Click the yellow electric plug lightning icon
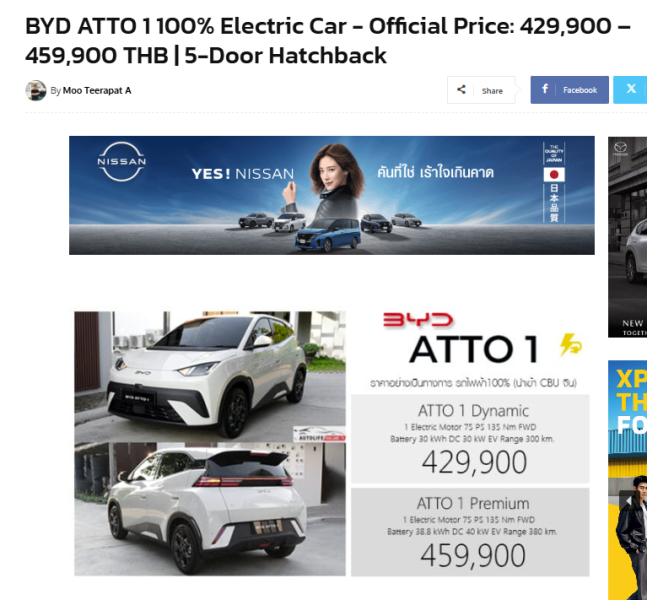Image resolution: width=647 pixels, height=600 pixels. (571, 345)
